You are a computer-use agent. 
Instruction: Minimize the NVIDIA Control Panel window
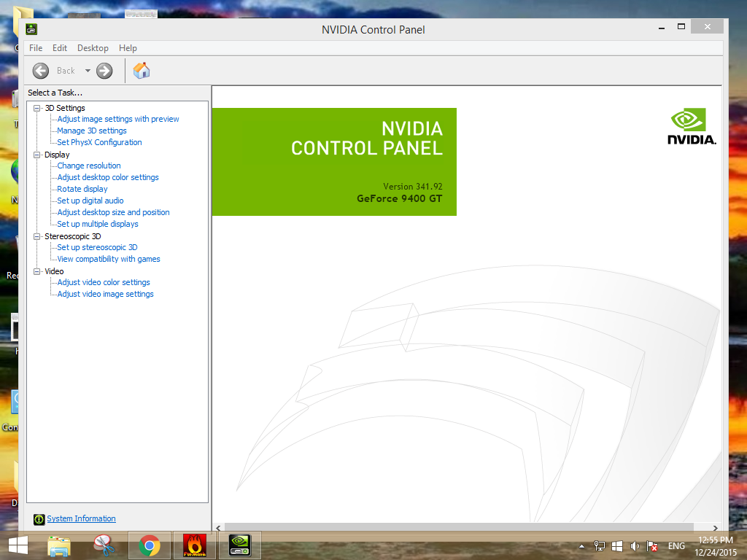tap(661, 27)
